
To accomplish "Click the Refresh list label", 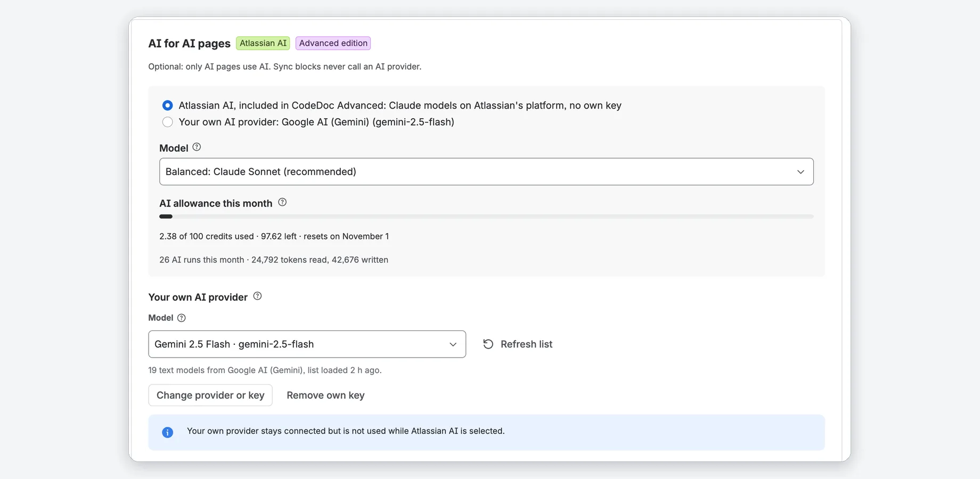I will (x=526, y=344).
